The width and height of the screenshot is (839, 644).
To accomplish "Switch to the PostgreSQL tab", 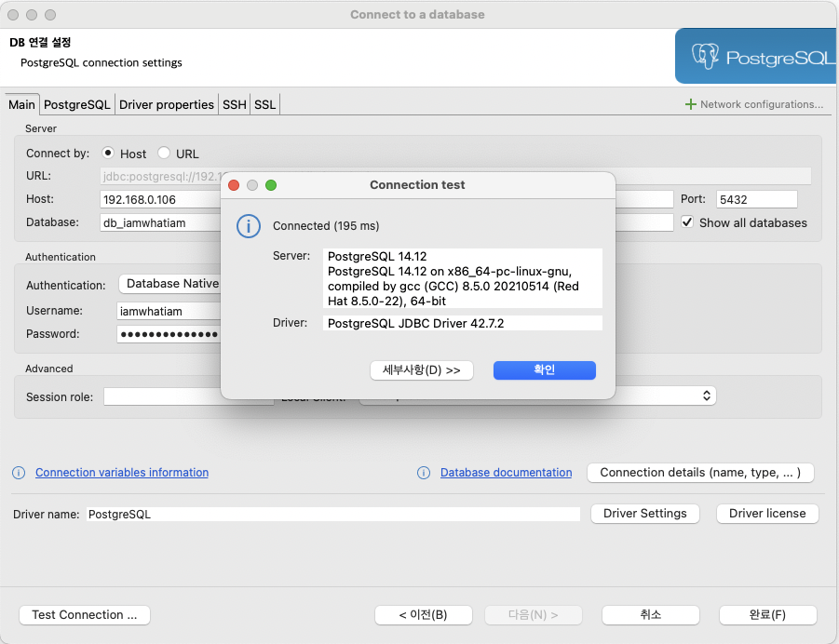I will pos(77,104).
